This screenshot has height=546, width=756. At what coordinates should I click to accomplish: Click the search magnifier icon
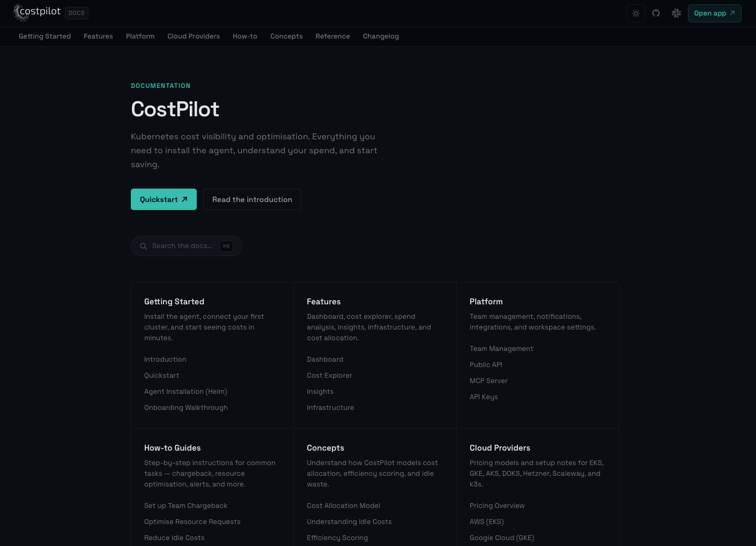143,246
